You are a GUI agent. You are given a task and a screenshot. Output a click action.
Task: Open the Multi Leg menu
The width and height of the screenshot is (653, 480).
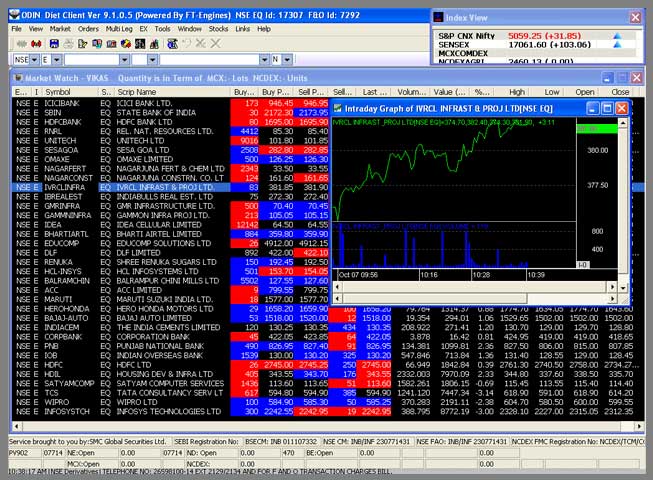[x=119, y=29]
